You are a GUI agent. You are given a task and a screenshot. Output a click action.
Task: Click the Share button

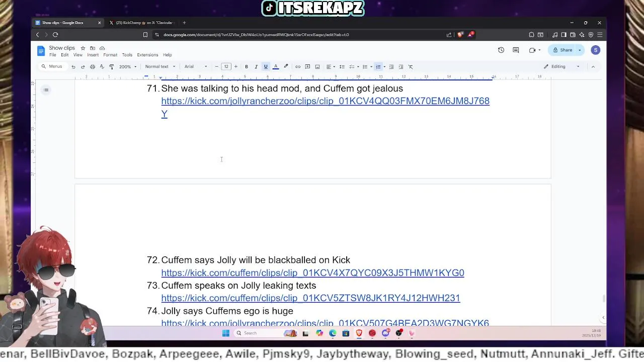tap(562, 50)
